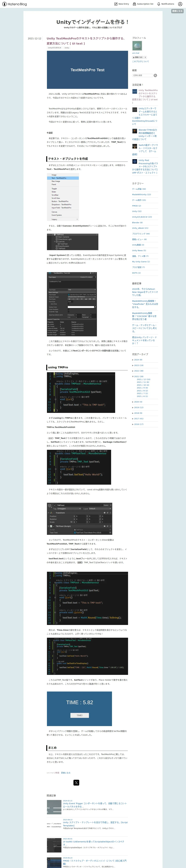Open recent article about COCOON
This screenshot has width=186, height=868.
[144, 316]
